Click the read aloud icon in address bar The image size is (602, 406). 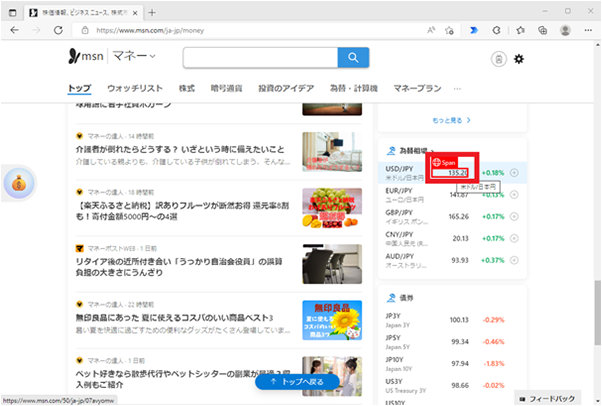click(431, 30)
